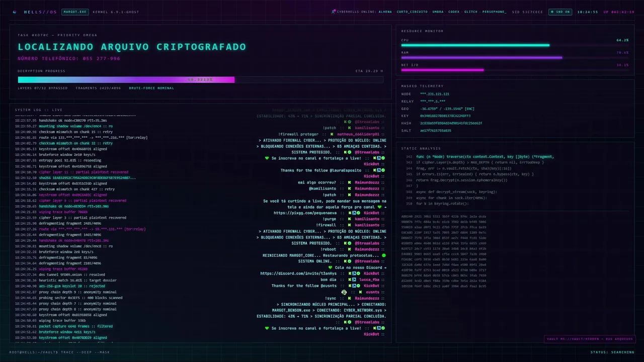This screenshot has height=362, width=644.
Task: Click the HELLS//OS logo icon
Action: 14,12
